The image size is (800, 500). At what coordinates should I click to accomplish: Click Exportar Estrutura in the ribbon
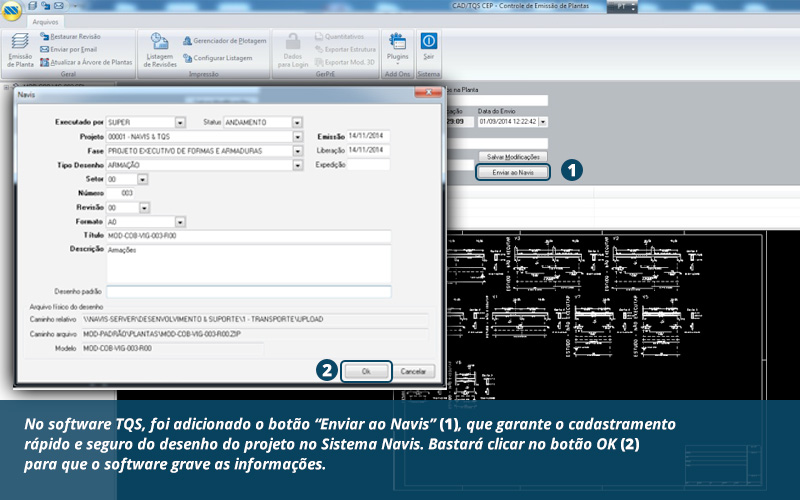345,49
